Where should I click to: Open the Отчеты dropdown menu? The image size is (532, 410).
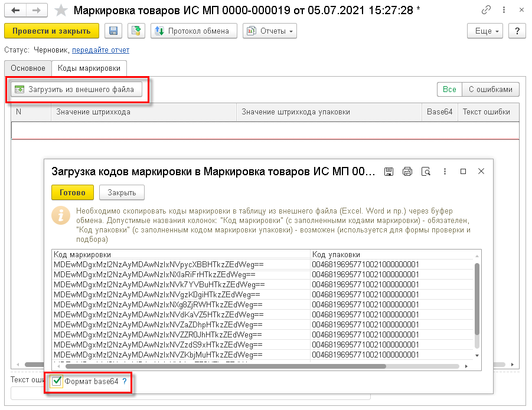270,31
